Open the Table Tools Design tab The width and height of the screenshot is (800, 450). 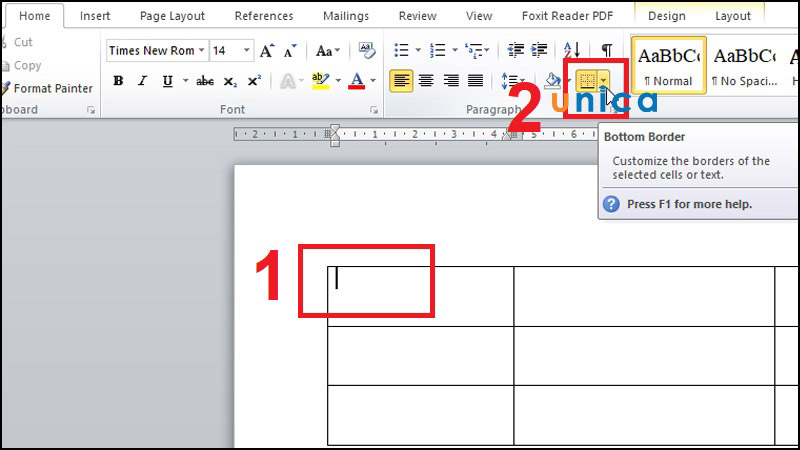coord(667,16)
